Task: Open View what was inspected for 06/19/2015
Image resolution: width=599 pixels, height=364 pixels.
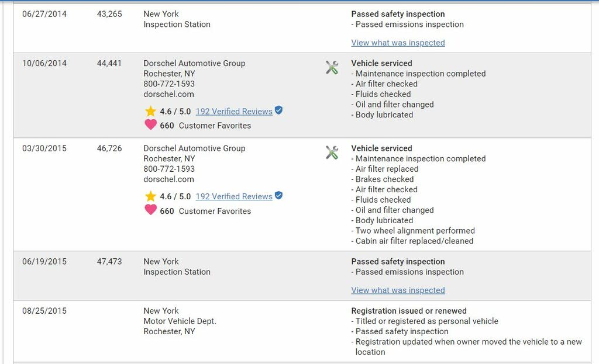Action: 398,290
